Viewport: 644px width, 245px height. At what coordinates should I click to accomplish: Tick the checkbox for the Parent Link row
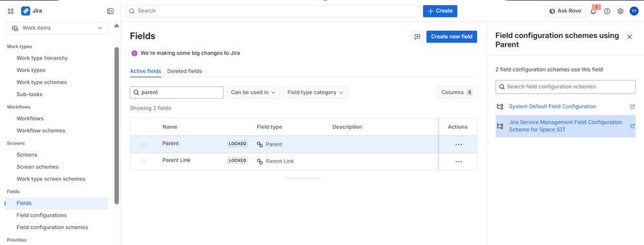(x=144, y=162)
